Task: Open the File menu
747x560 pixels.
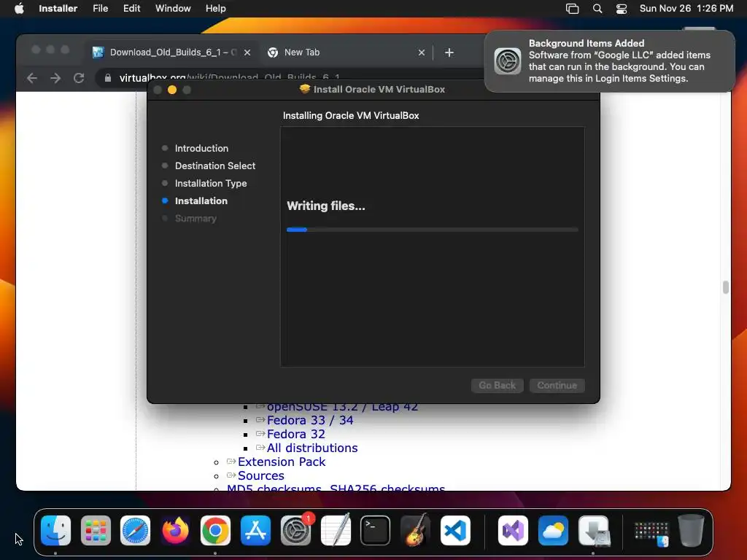Action: (x=101, y=9)
